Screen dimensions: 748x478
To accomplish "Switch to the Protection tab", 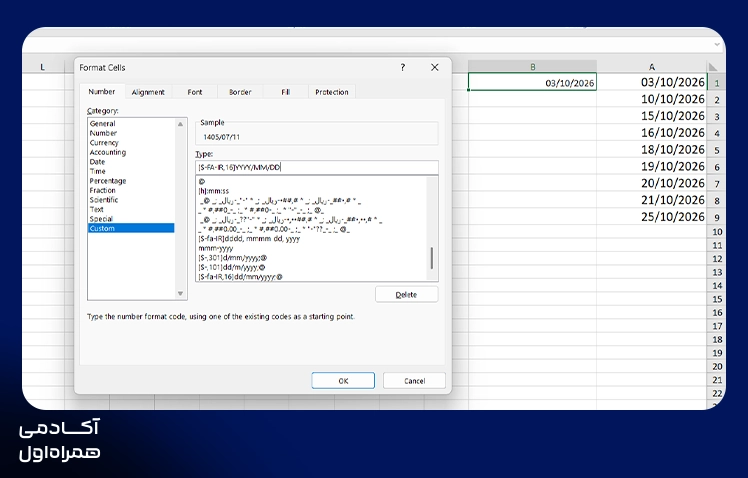I will (332, 92).
